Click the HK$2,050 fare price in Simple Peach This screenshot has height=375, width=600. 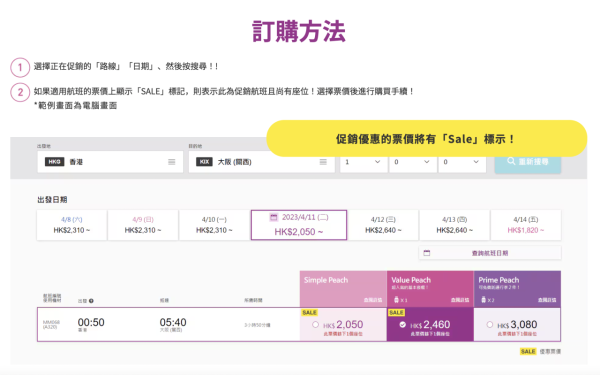coord(343,324)
